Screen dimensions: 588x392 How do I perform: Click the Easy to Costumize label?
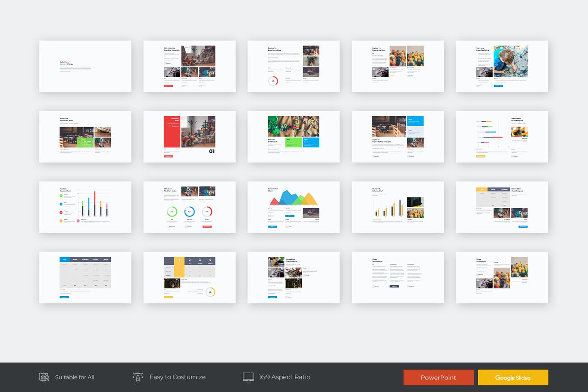177,377
